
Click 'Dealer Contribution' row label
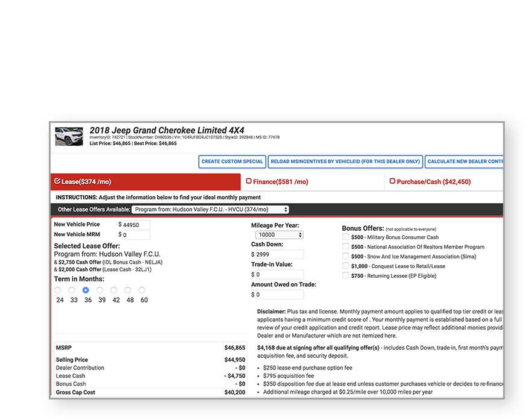click(80, 368)
